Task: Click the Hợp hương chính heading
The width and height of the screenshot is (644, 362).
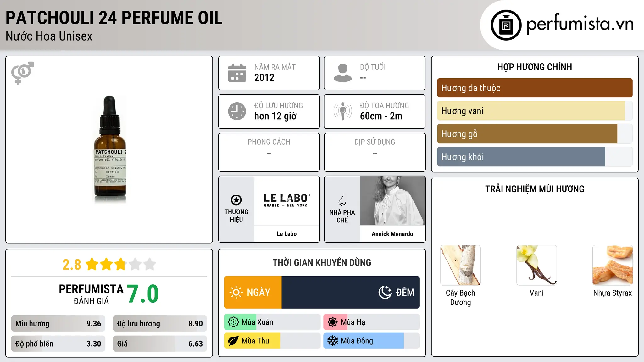Action: tap(535, 67)
